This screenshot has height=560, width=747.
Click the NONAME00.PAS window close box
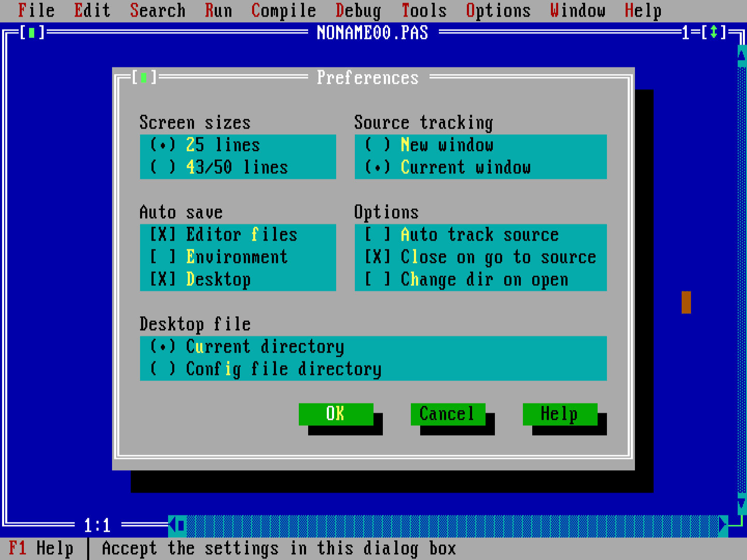pos(32,33)
